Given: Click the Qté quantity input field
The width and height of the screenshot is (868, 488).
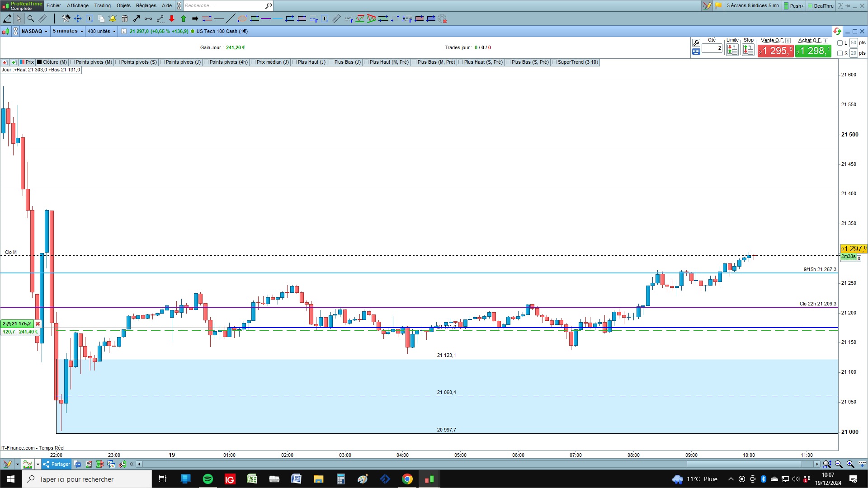Looking at the screenshot, I should click(x=712, y=48).
